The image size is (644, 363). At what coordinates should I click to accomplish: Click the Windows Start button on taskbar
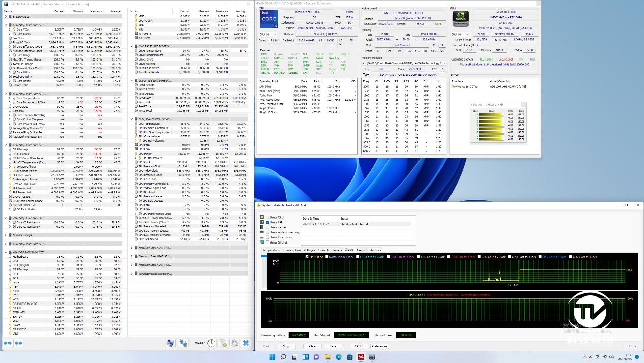[x=272, y=357]
